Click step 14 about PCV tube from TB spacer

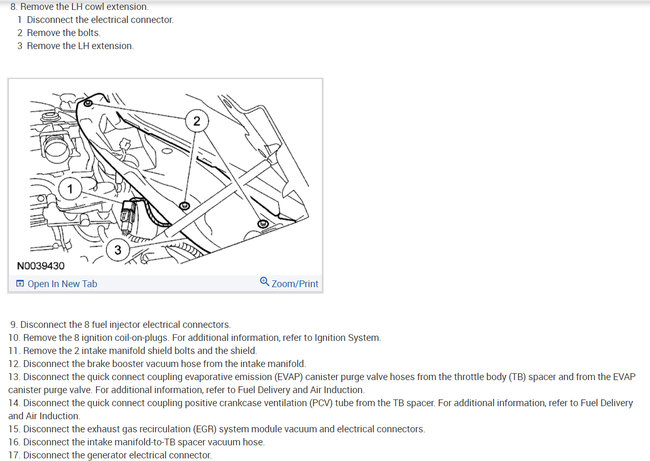coord(320,410)
